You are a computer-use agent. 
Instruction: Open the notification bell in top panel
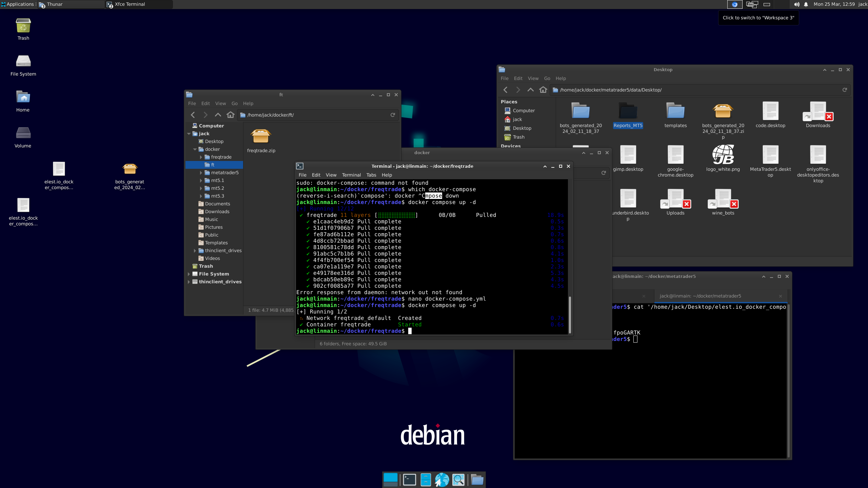click(x=806, y=4)
